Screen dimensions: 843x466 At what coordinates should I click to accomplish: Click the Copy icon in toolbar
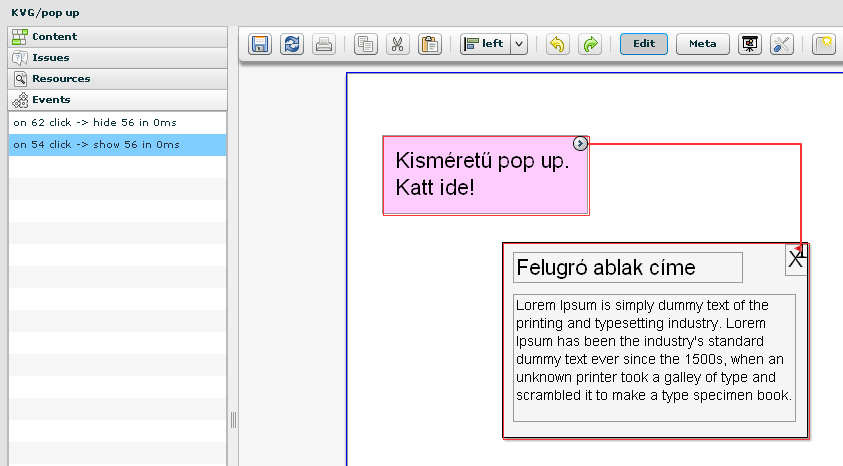[x=366, y=44]
